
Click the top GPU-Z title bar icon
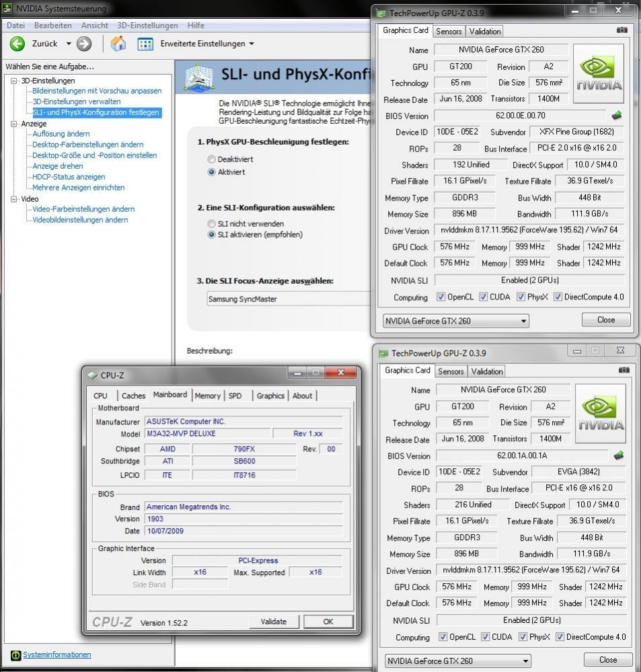[x=381, y=13]
